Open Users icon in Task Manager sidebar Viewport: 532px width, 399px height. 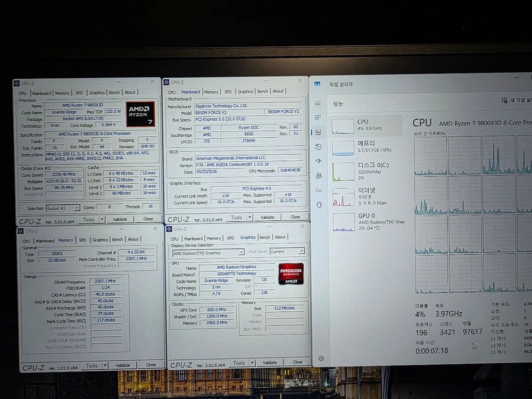pos(319,176)
